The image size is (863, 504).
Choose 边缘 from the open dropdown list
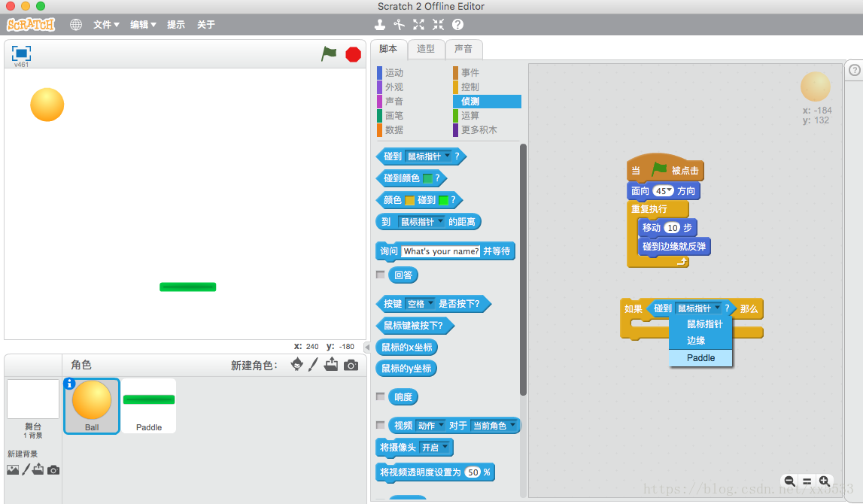point(700,341)
